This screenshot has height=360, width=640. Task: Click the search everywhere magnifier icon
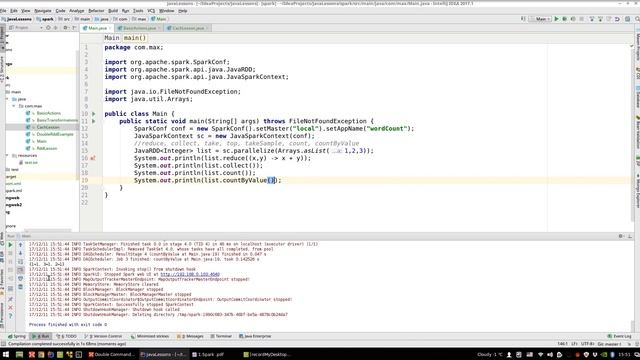click(x=637, y=19)
